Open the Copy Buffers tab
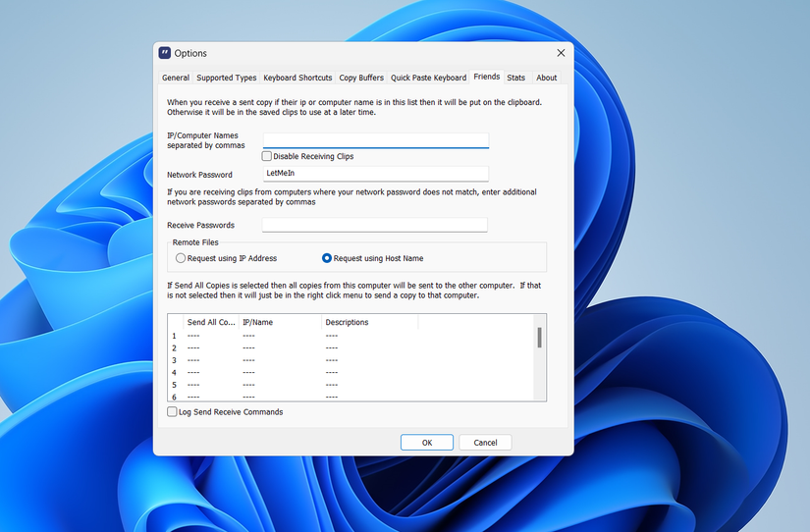 361,78
